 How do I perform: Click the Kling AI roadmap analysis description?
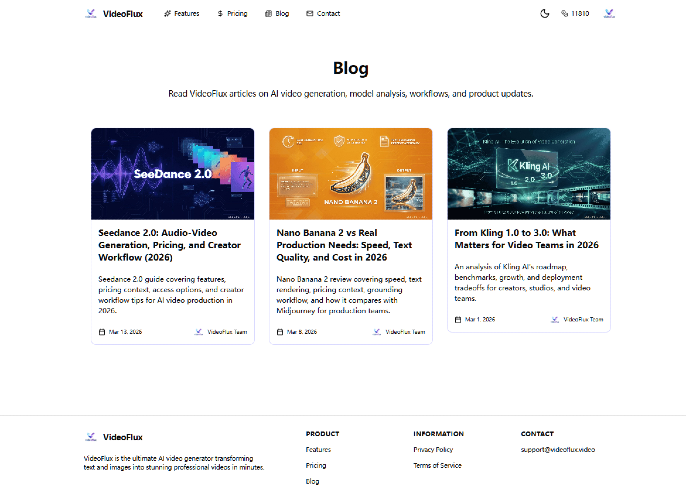[x=522, y=283]
